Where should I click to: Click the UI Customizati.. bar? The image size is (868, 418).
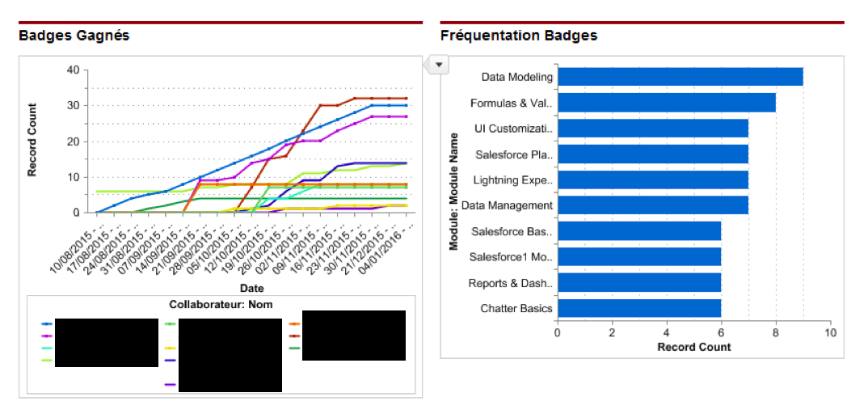click(652, 129)
